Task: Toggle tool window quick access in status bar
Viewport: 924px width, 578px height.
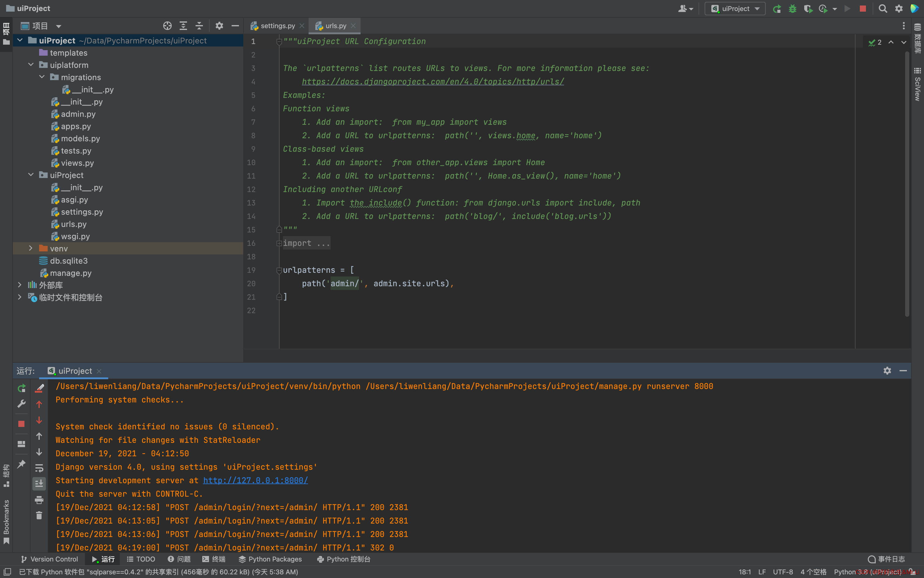Action: click(7, 572)
